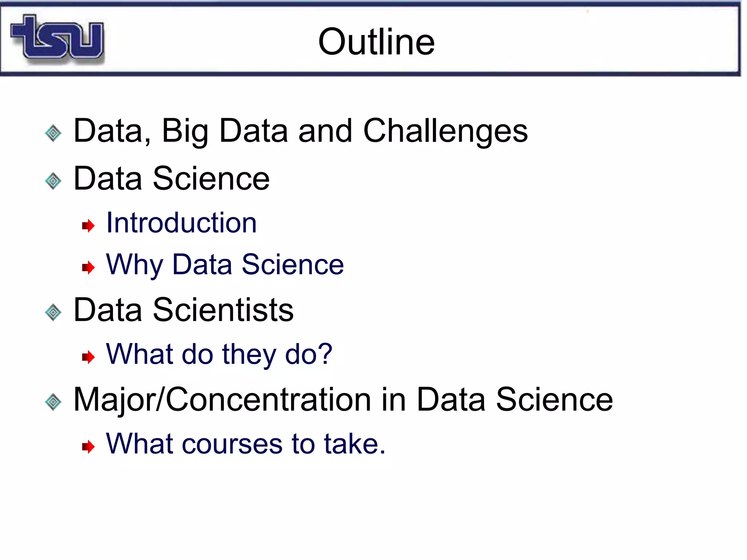Click the 'Data Scientists' heading text
The width and height of the screenshot is (747, 560).
click(183, 310)
